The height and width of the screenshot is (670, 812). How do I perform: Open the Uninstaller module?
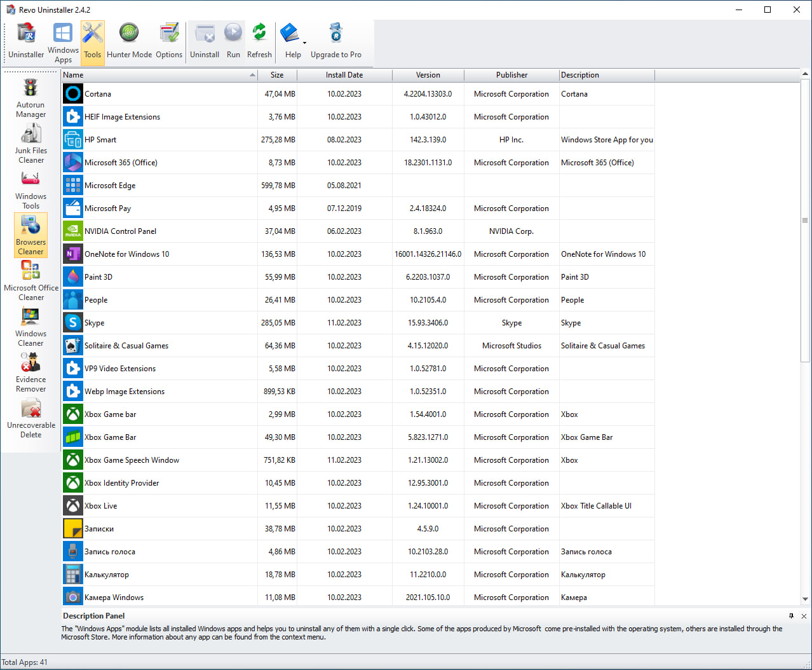(26, 42)
